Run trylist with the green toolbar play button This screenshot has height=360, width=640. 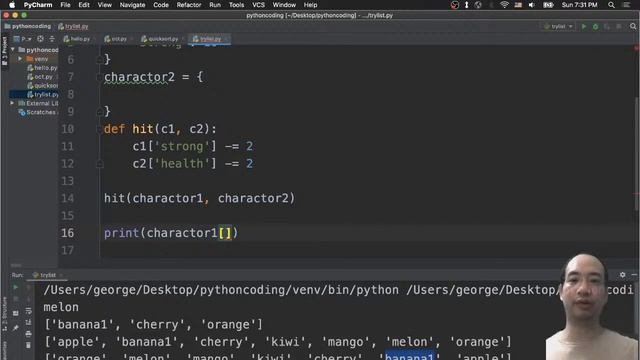click(x=584, y=27)
